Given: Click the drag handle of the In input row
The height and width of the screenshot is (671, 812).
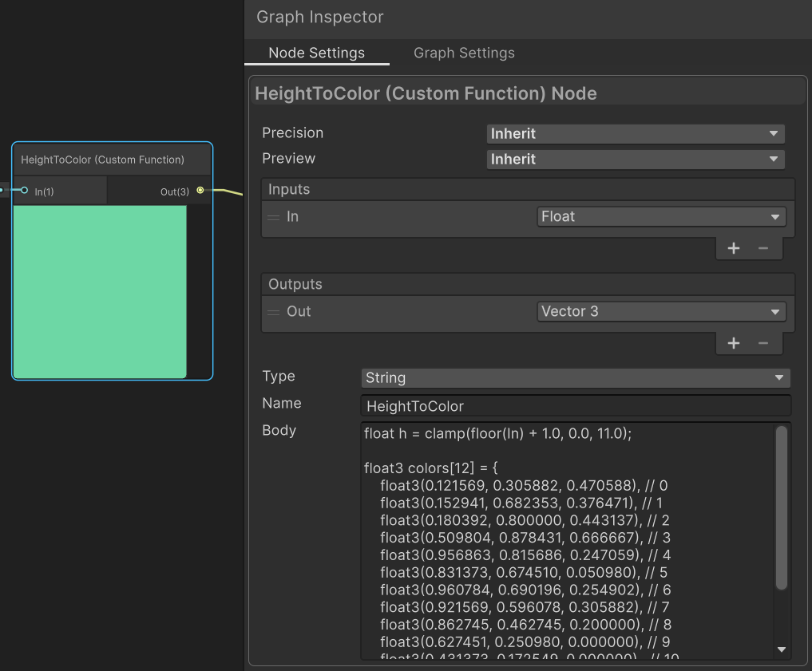Looking at the screenshot, I should pyautogui.click(x=273, y=217).
